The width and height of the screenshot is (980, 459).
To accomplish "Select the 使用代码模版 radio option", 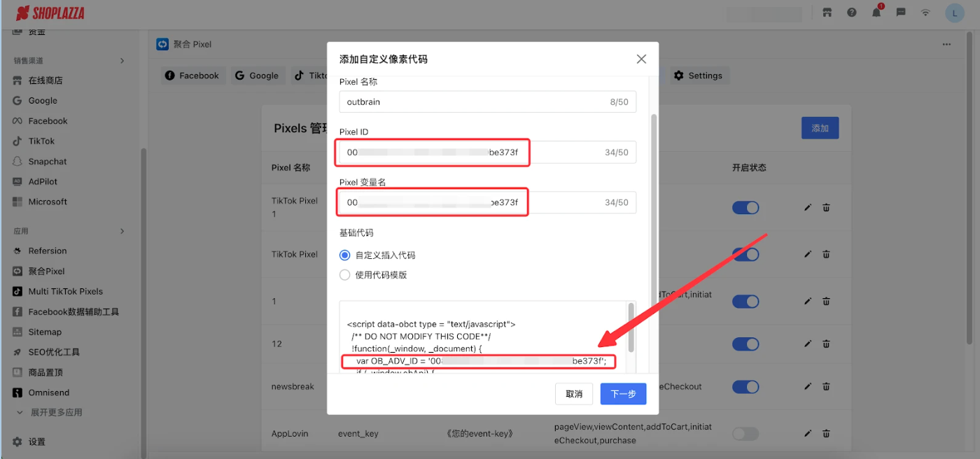I will click(344, 275).
